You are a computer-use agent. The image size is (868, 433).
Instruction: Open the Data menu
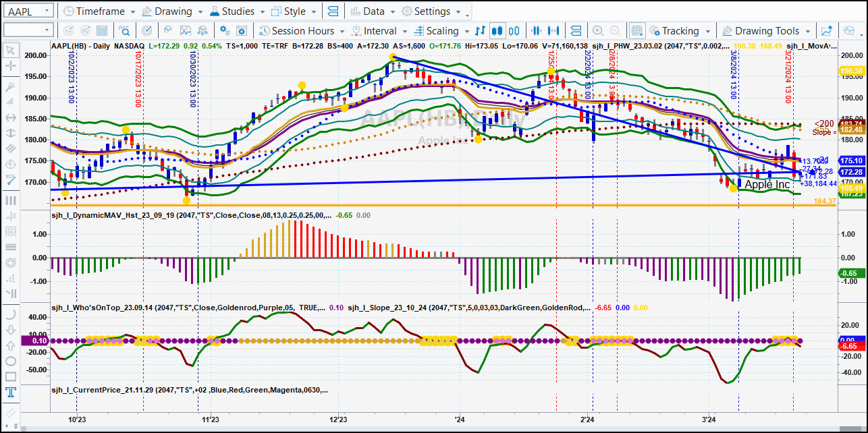372,11
